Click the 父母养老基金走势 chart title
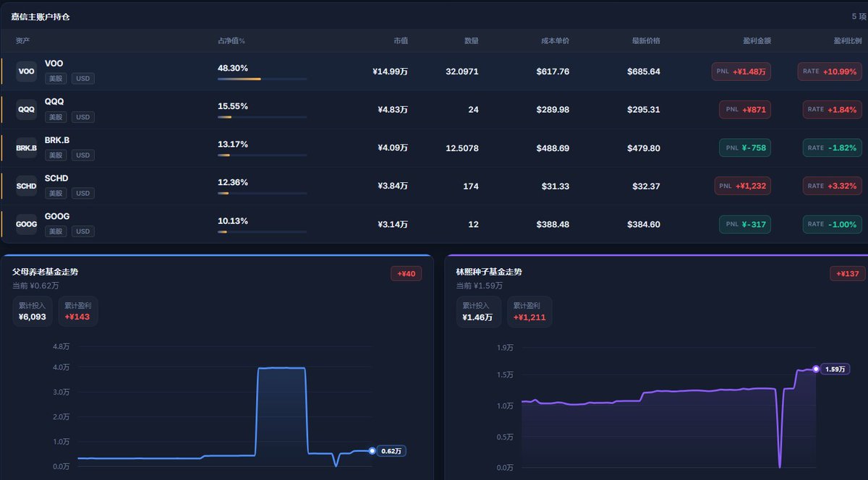Viewport: 868px width, 480px height. coord(45,273)
